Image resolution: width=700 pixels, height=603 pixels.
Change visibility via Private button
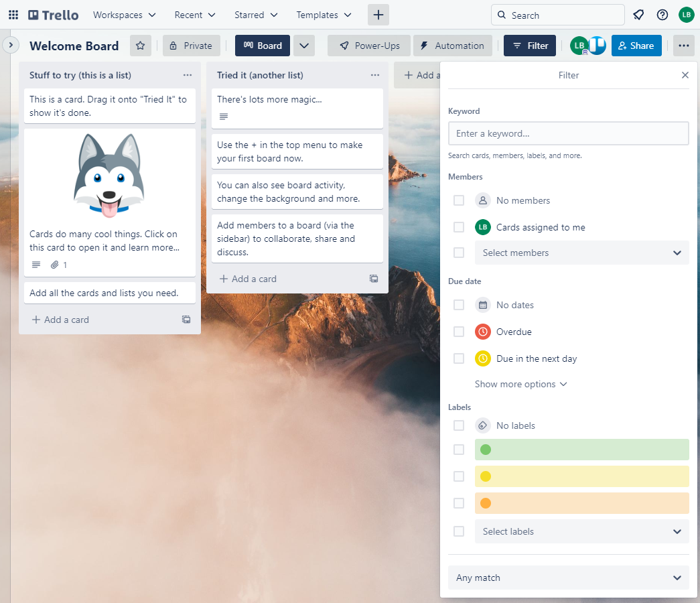(192, 46)
